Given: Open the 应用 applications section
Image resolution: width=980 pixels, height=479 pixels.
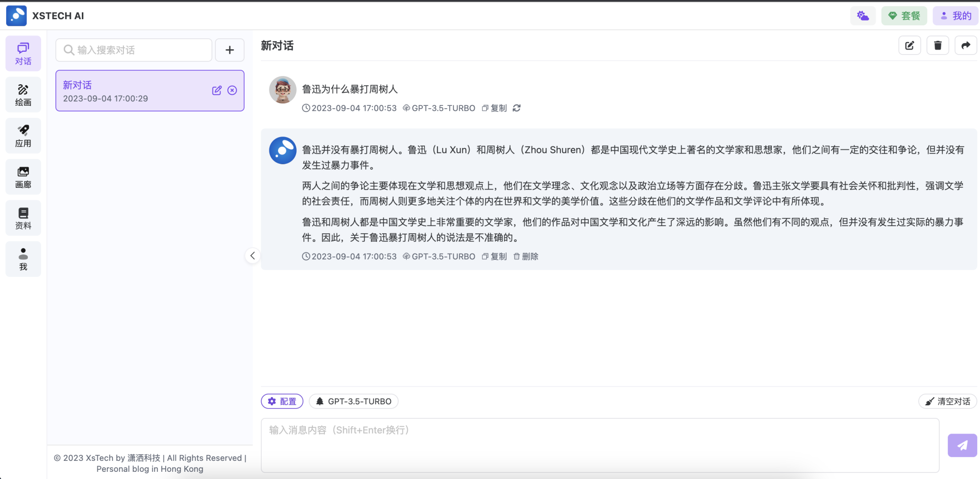Looking at the screenshot, I should [x=23, y=135].
